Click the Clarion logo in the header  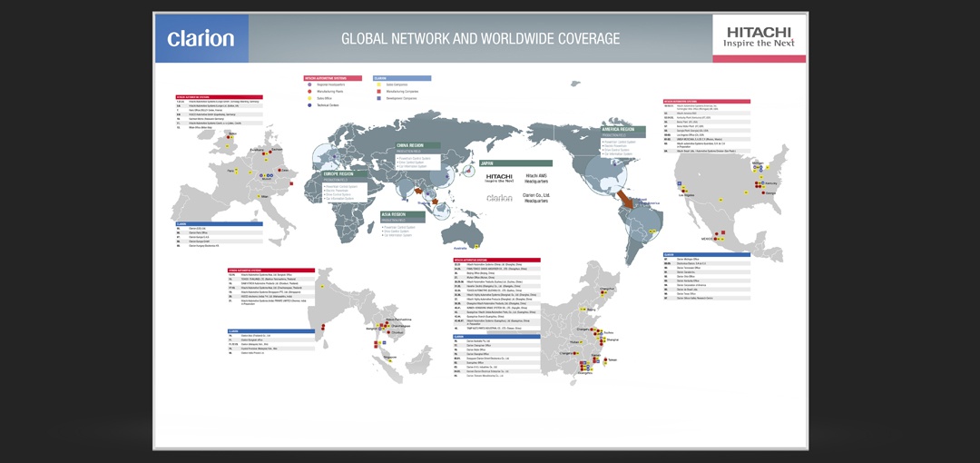tap(201, 38)
